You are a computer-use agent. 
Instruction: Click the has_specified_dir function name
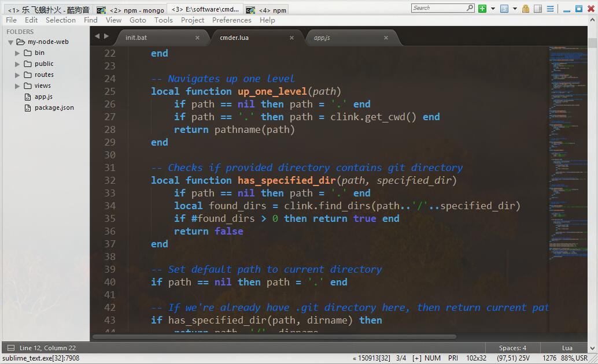point(287,180)
